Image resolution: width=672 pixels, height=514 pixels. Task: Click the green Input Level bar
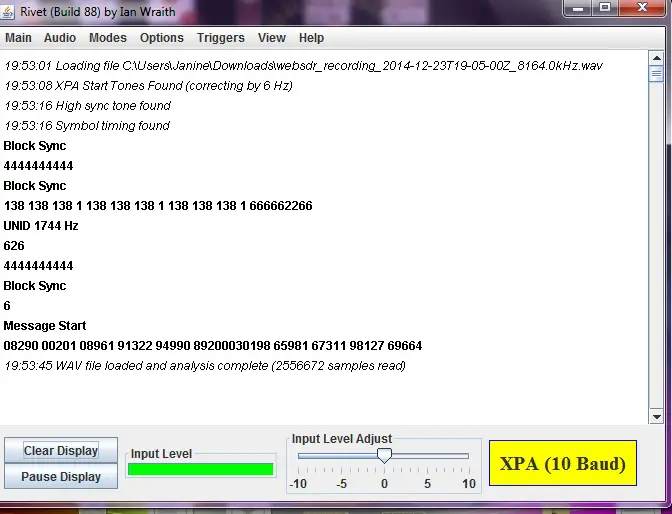[x=201, y=469]
